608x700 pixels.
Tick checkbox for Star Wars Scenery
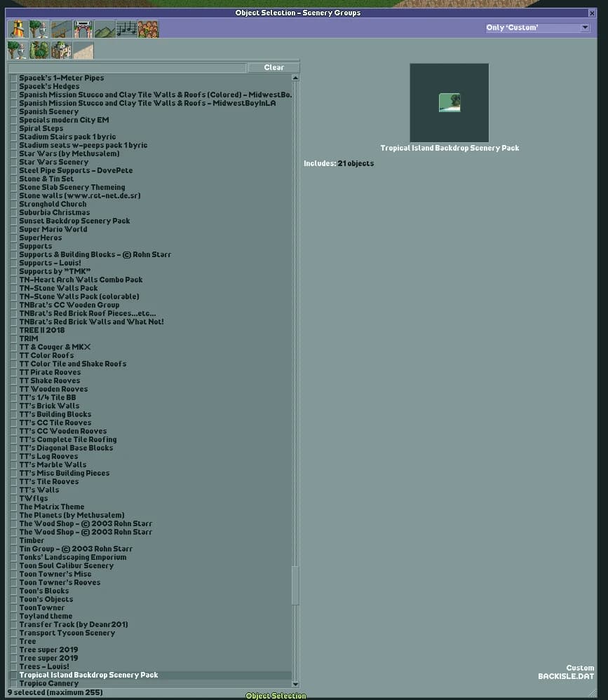(13, 162)
